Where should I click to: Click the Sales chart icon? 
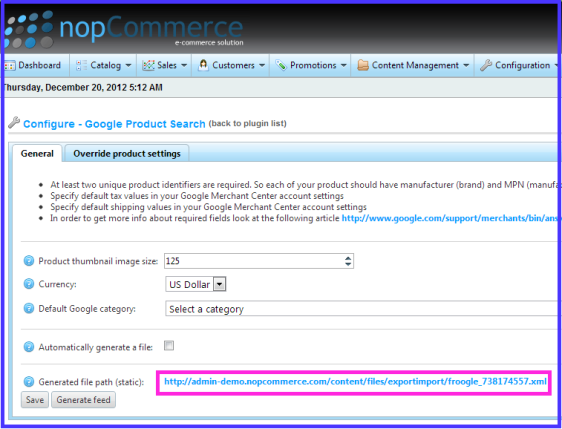pos(148,65)
